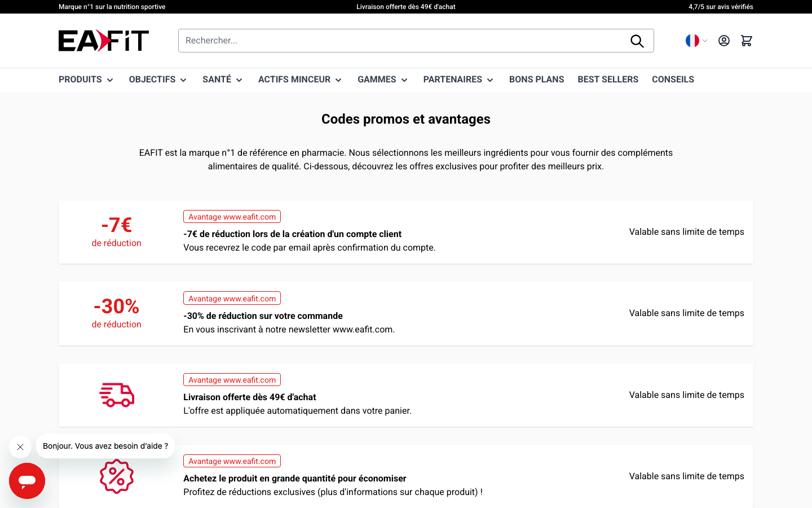Open the BONS PLANS page
The height and width of the screenshot is (508, 812).
coord(536,80)
